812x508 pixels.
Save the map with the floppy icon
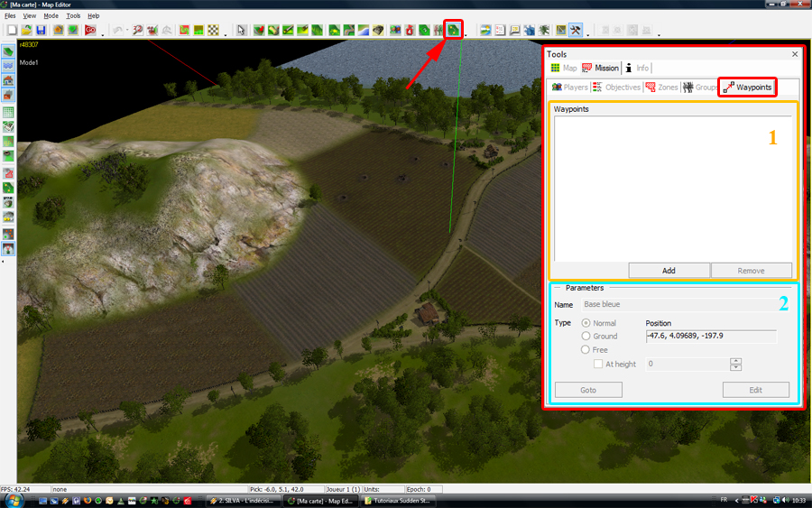tap(41, 30)
